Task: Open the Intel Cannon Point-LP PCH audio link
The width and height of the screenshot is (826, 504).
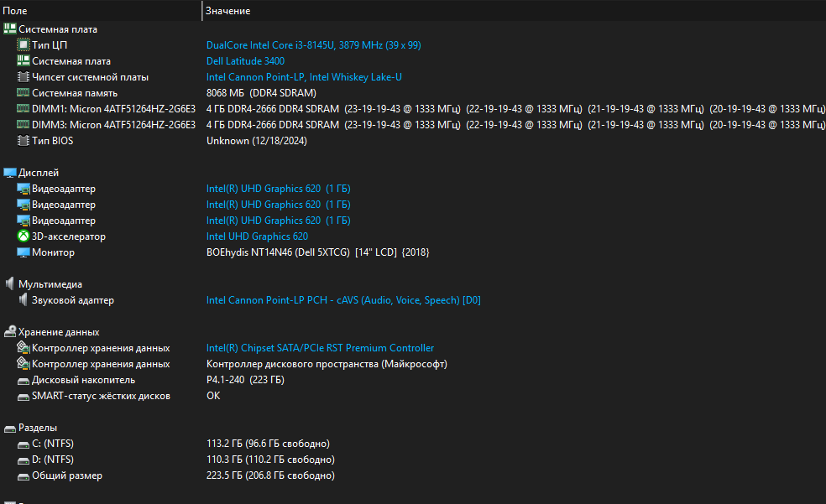Action: click(342, 300)
